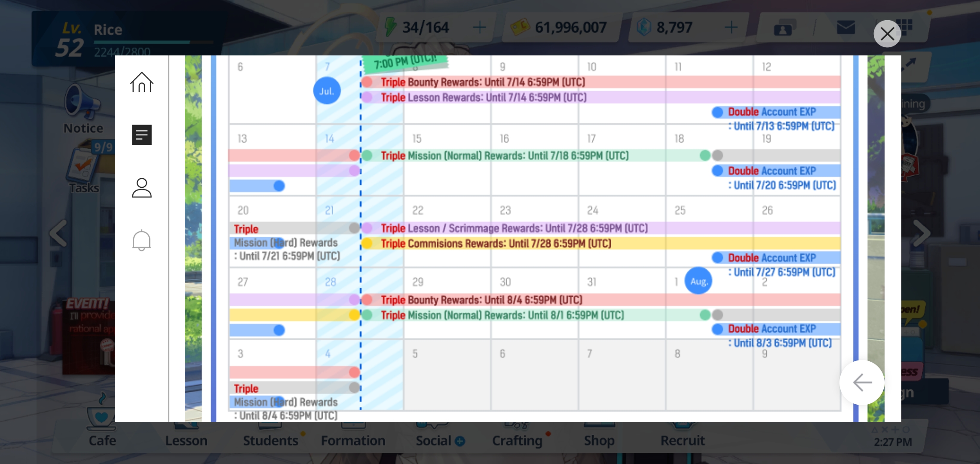Open the notification bell icon in sidebar
Image resolution: width=980 pixels, height=464 pixels.
pos(141,241)
